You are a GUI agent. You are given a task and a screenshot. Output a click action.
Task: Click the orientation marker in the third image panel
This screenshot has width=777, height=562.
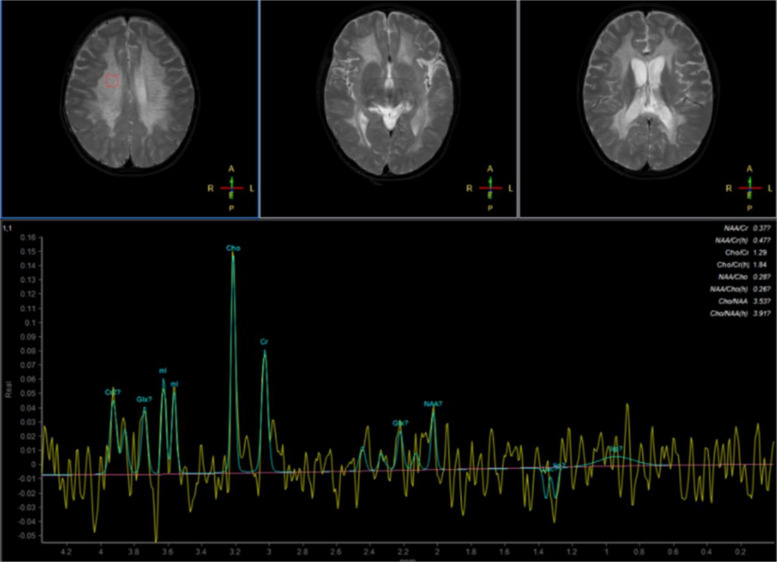coord(749,188)
